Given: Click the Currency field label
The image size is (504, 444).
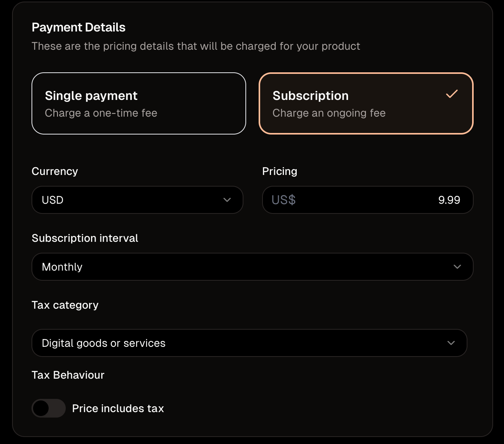Looking at the screenshot, I should [55, 171].
